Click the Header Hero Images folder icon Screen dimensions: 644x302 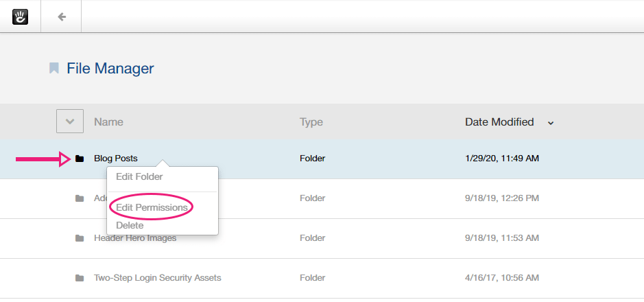point(80,238)
